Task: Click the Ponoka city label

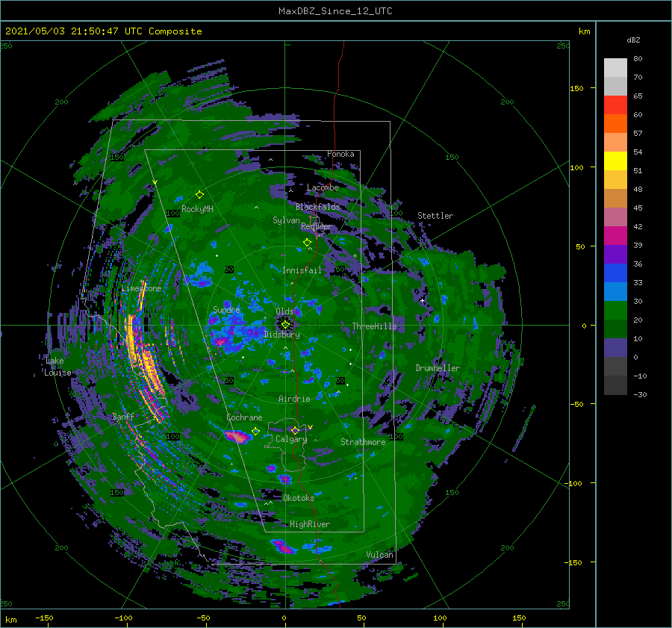Action: tap(340, 154)
